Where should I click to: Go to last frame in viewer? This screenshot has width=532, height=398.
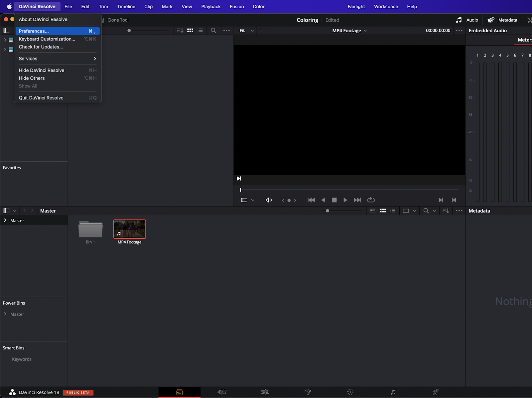(x=357, y=200)
